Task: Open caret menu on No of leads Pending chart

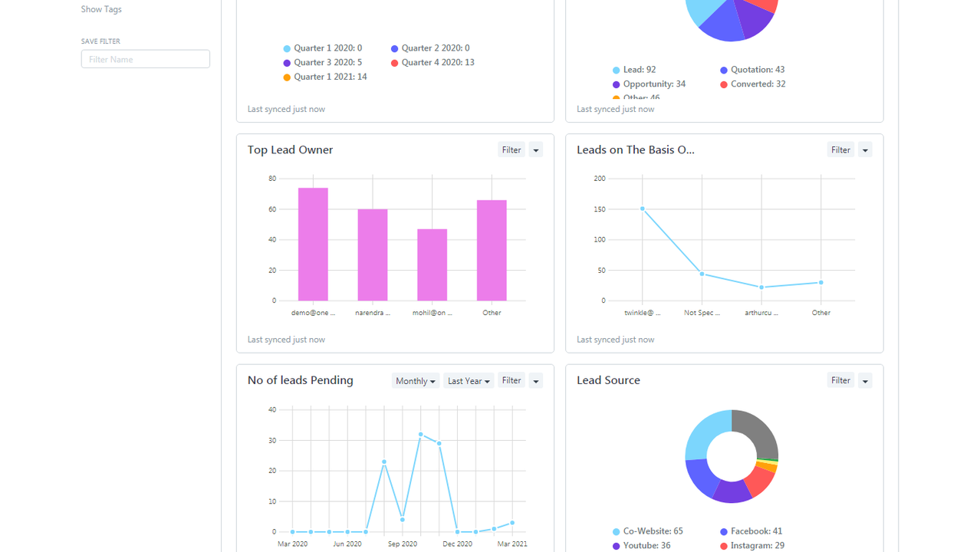Action: 536,381
